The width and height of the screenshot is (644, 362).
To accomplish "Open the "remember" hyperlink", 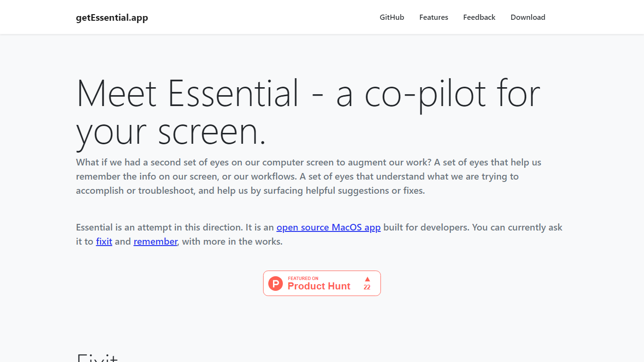I will (x=155, y=241).
